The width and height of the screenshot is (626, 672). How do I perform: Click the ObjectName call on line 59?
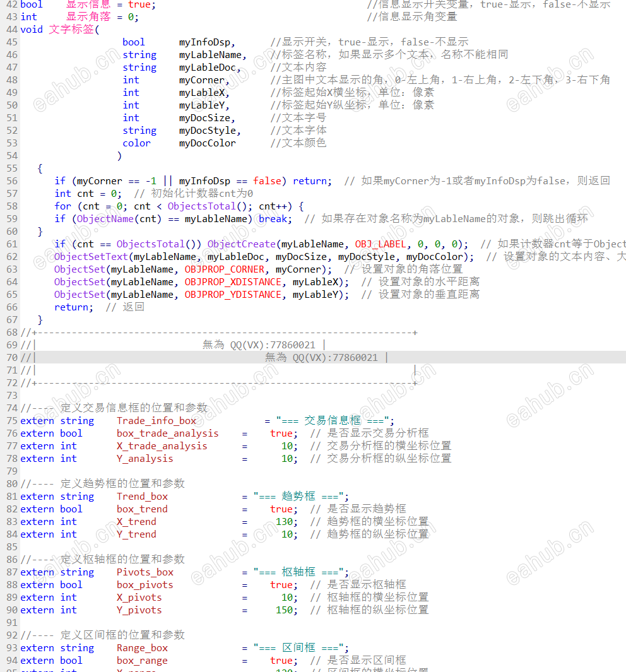pos(105,218)
